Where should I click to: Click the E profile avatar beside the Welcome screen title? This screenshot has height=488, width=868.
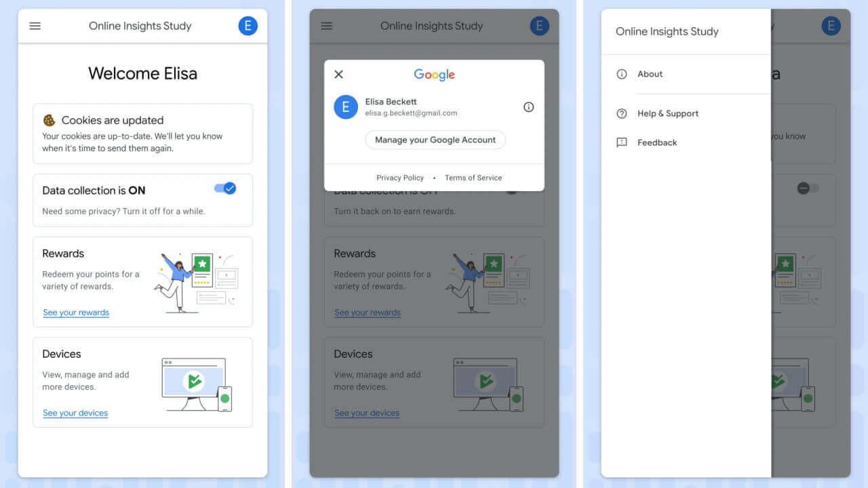248,26
